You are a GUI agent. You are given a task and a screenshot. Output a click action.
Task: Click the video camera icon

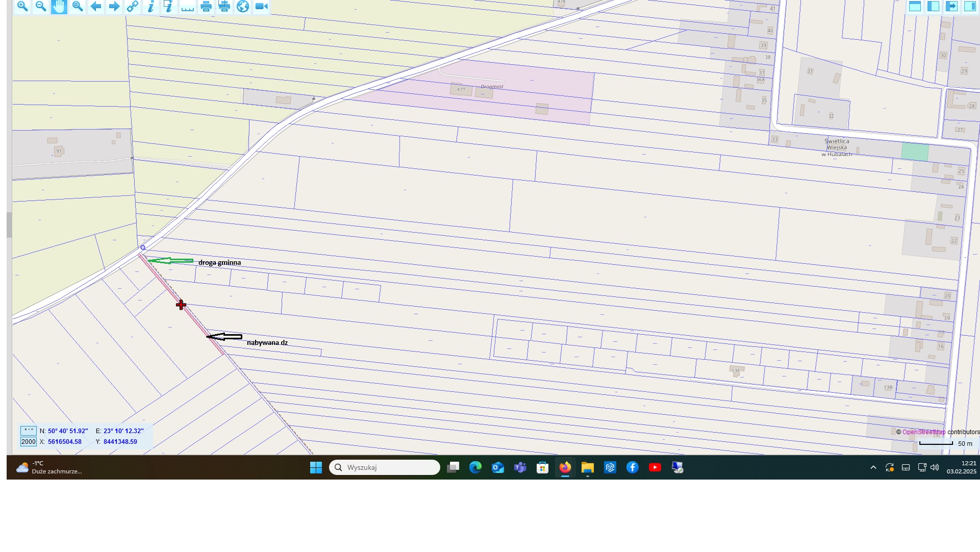[x=261, y=6]
